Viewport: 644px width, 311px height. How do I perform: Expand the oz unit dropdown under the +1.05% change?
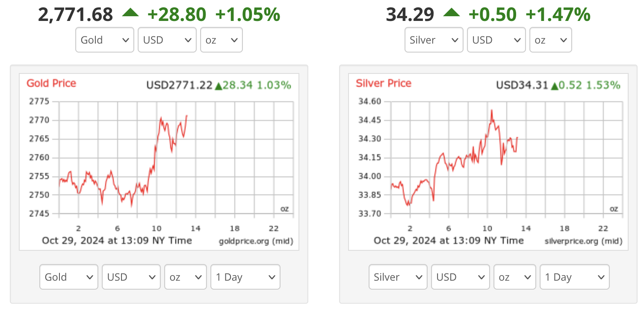(222, 40)
